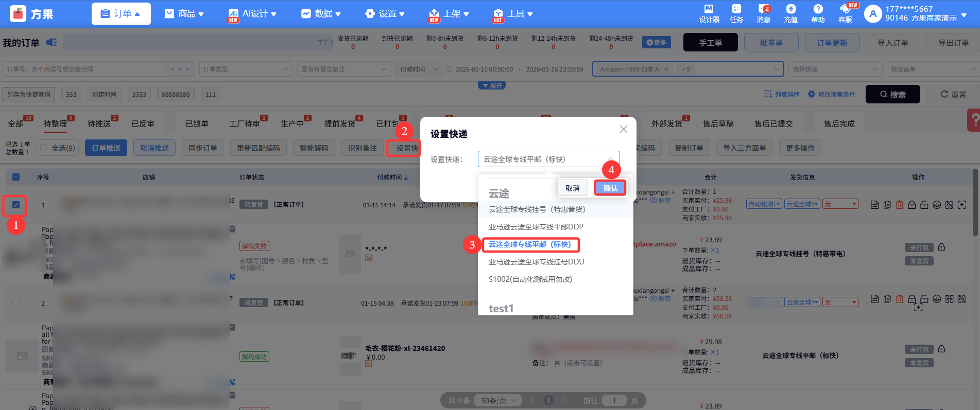980x410 pixels.
Task: Open order 1 red 无 dropdown
Action: [x=840, y=204]
